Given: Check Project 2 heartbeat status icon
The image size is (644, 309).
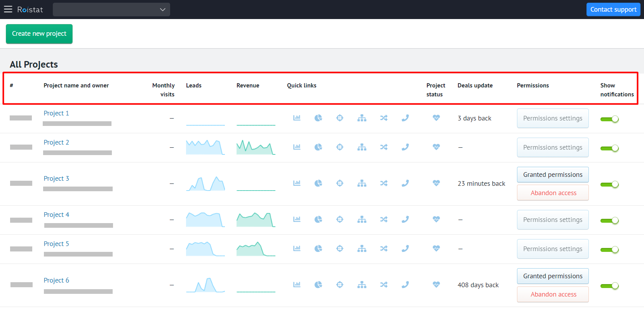Looking at the screenshot, I should (x=436, y=147).
